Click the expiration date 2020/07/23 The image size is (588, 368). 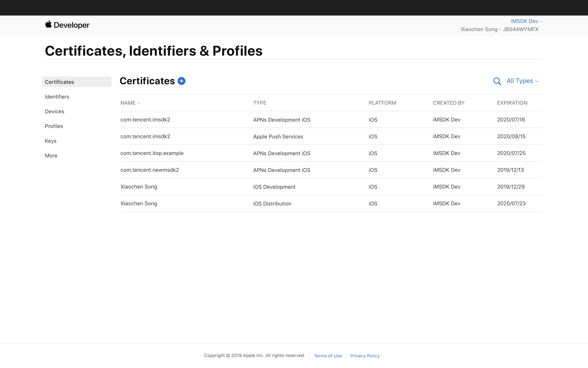pyautogui.click(x=511, y=203)
